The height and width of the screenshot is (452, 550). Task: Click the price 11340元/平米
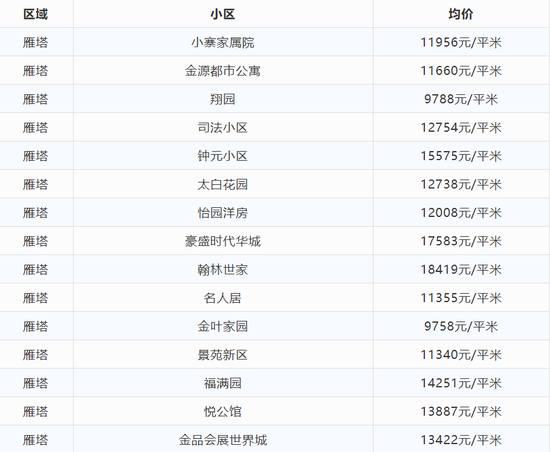[461, 355]
